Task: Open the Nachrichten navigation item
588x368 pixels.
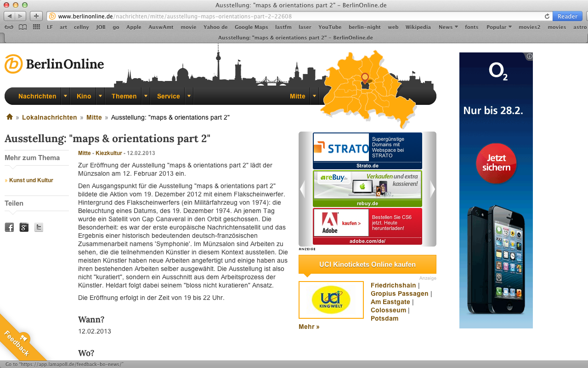Action: (37, 96)
